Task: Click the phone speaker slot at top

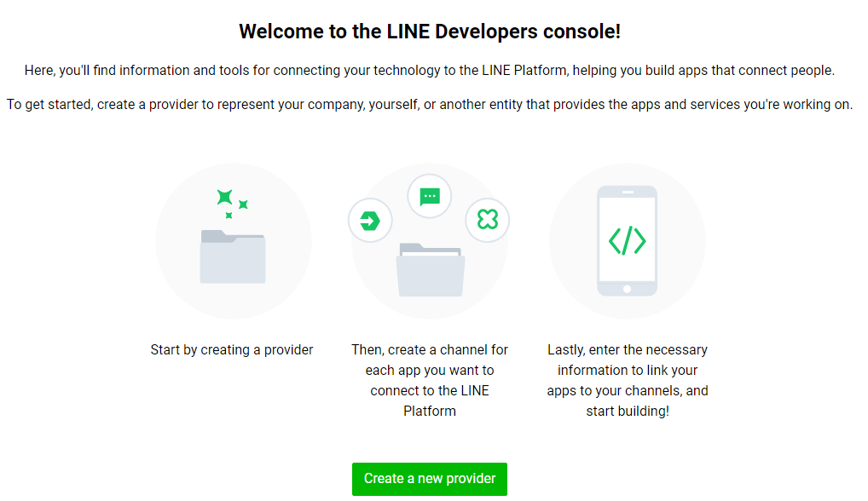Action: (628, 193)
